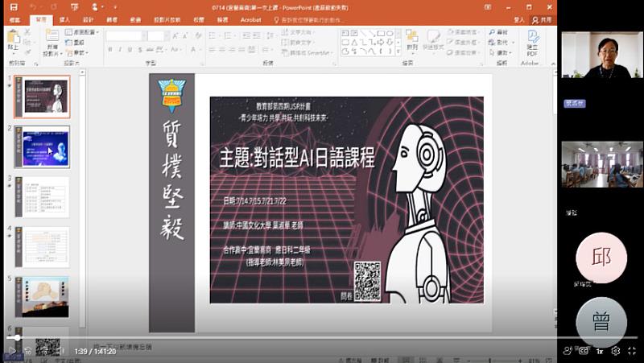Image resolution: width=644 pixels, height=363 pixels.
Task: Toggle closed captions CC button
Action: 584,351
